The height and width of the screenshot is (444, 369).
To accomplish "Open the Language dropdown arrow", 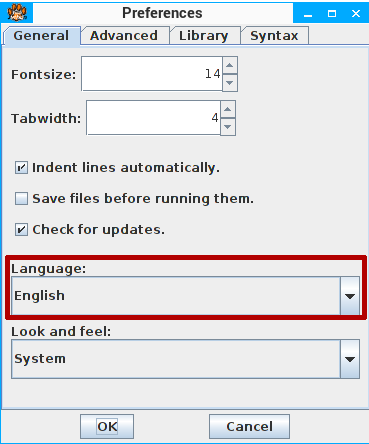I will 350,296.
